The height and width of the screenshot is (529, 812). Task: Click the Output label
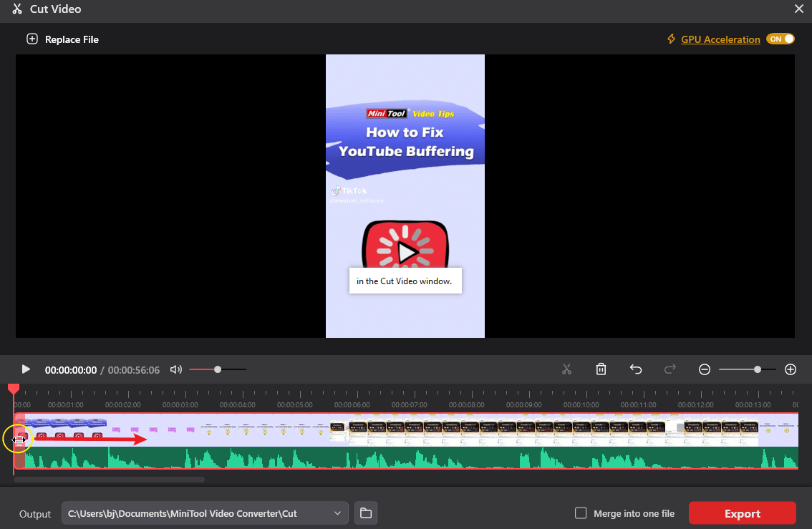[x=34, y=514]
